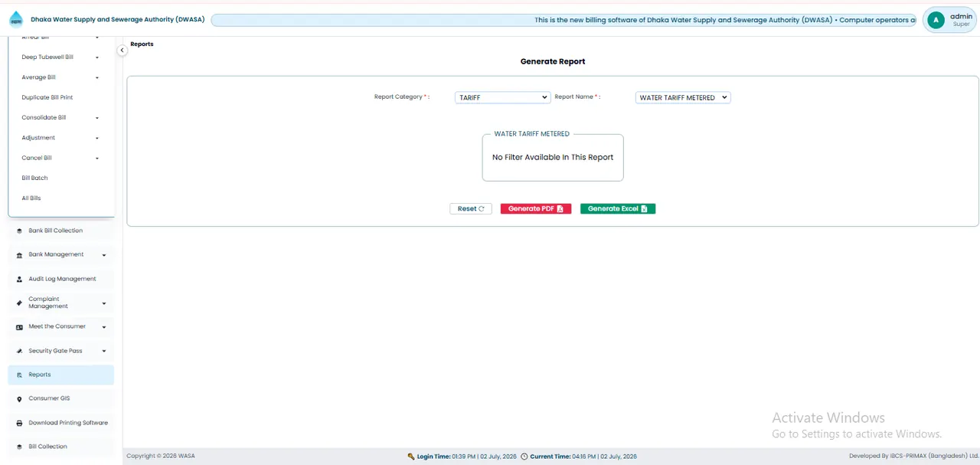Click the Consumer GIS location pin icon

coord(19,399)
